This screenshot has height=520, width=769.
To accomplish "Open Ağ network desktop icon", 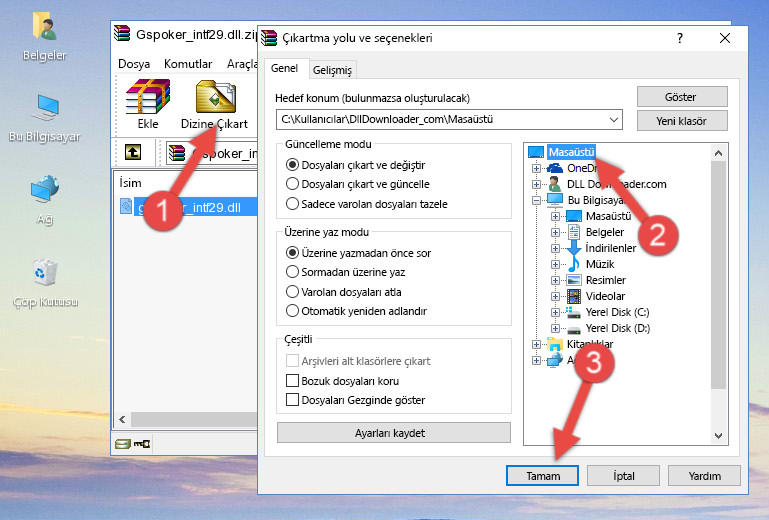I will [45, 189].
